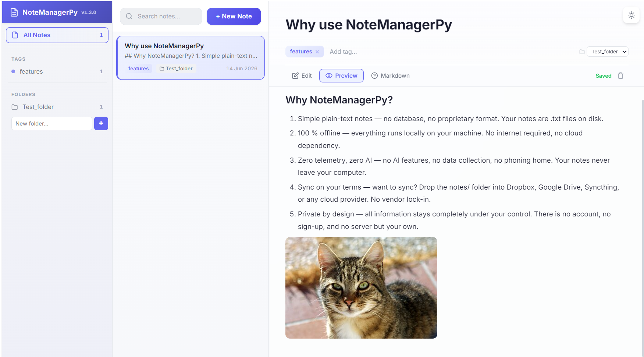Click the Why NoteManagerPy? preview heading
Image resolution: width=644 pixels, height=357 pixels.
[x=339, y=100]
